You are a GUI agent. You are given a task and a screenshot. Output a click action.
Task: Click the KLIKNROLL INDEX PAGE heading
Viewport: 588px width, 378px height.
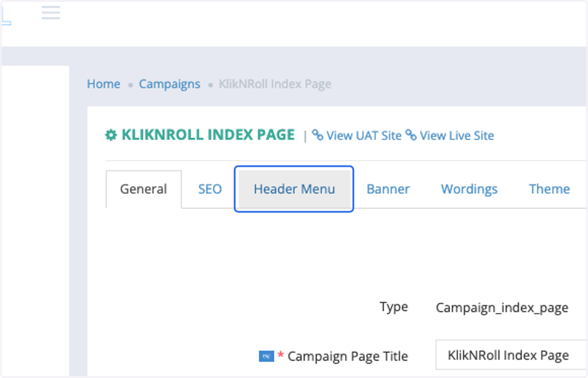pyautogui.click(x=208, y=135)
